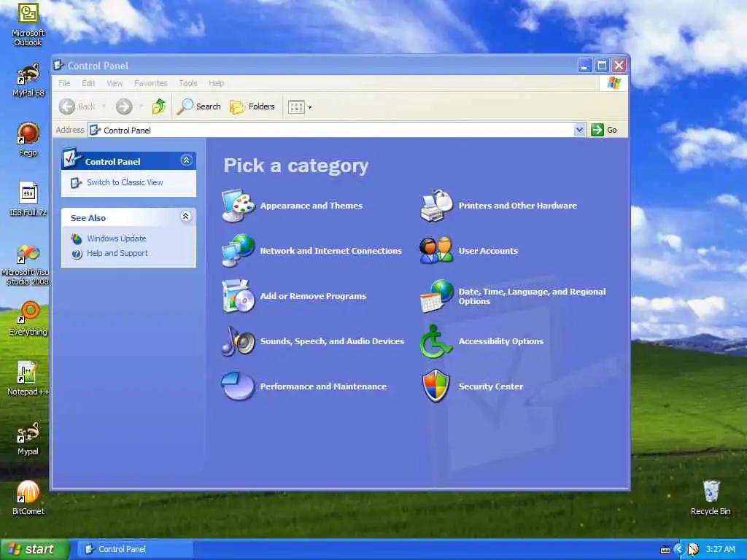Select the Pego desktop shortcut
Viewport: 747px width, 560px height.
(x=28, y=139)
